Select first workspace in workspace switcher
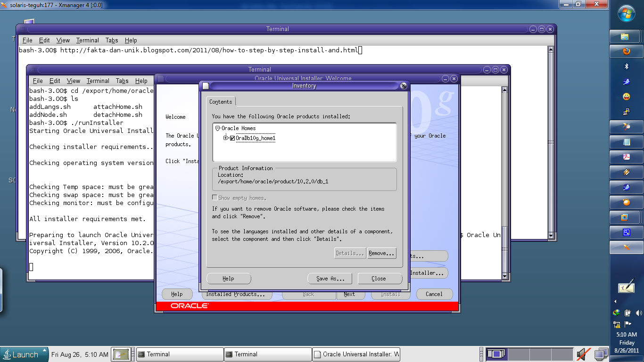Screen dimensions: 644x362 click(x=496, y=354)
